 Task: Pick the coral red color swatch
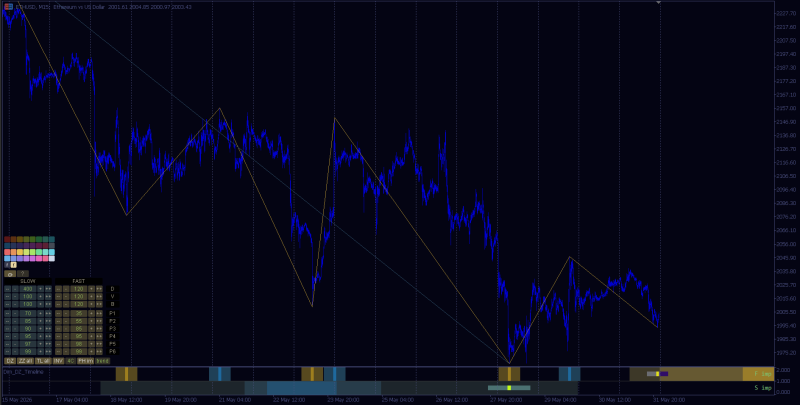7,252
